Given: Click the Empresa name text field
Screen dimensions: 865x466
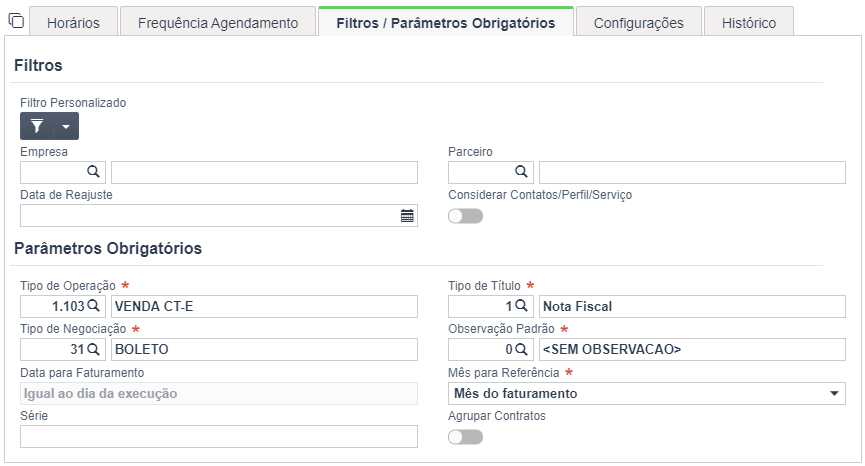Looking at the screenshot, I should click(x=264, y=173).
